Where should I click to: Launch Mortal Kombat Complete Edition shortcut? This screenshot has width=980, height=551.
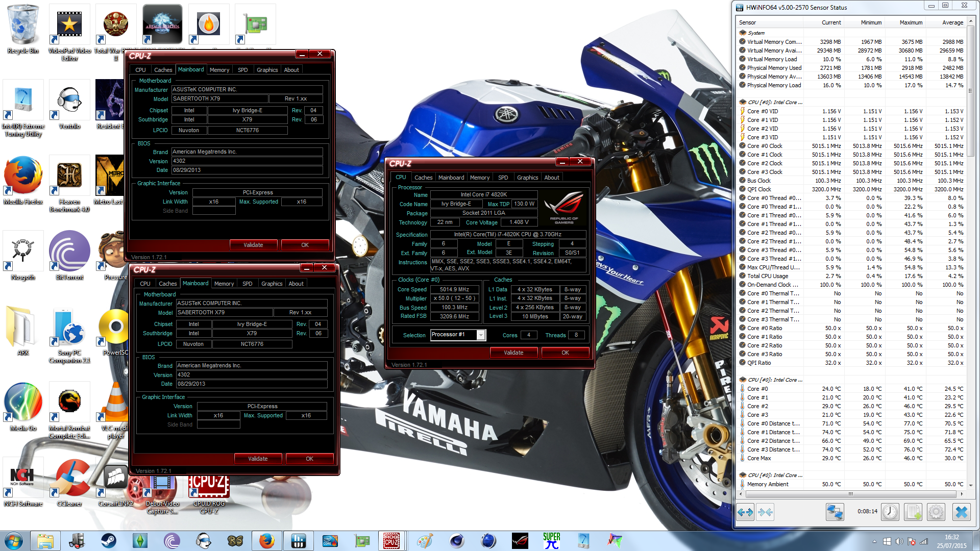point(69,411)
